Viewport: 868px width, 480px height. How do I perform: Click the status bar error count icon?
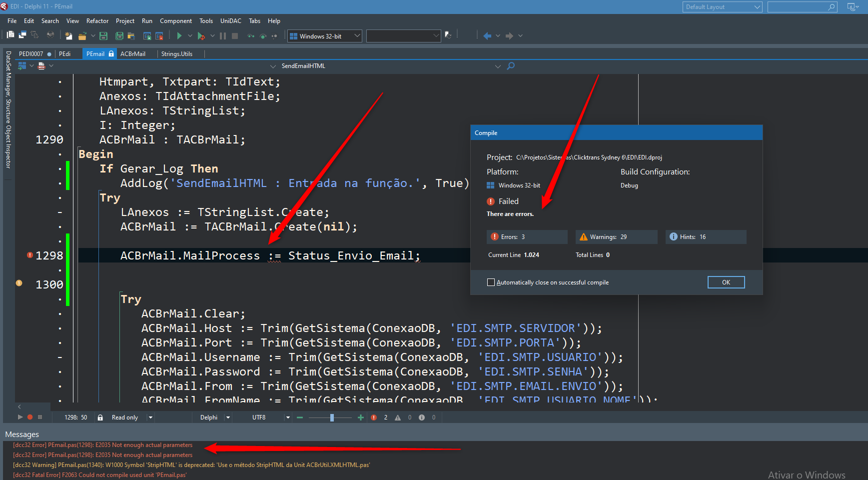[x=374, y=417]
